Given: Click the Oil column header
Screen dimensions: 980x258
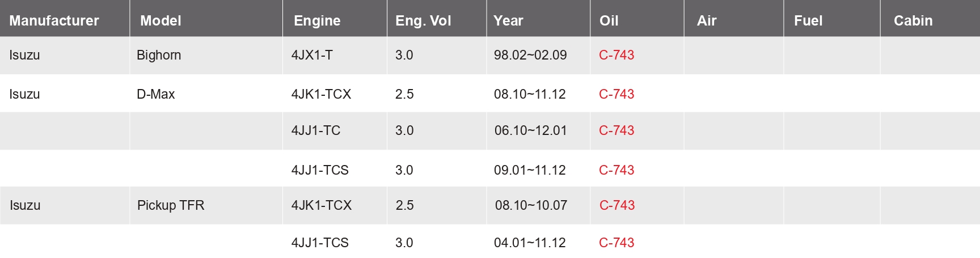Looking at the screenshot, I should click(x=609, y=20).
